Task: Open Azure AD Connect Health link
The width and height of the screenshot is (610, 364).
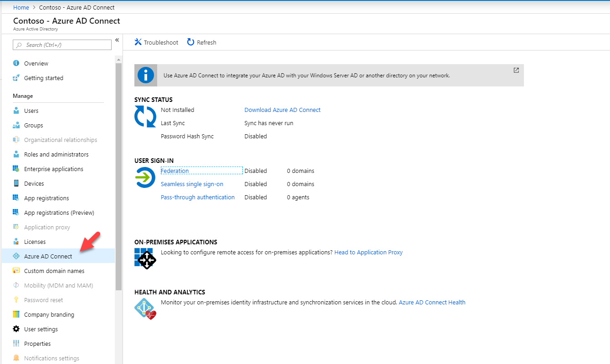Action: (x=432, y=302)
